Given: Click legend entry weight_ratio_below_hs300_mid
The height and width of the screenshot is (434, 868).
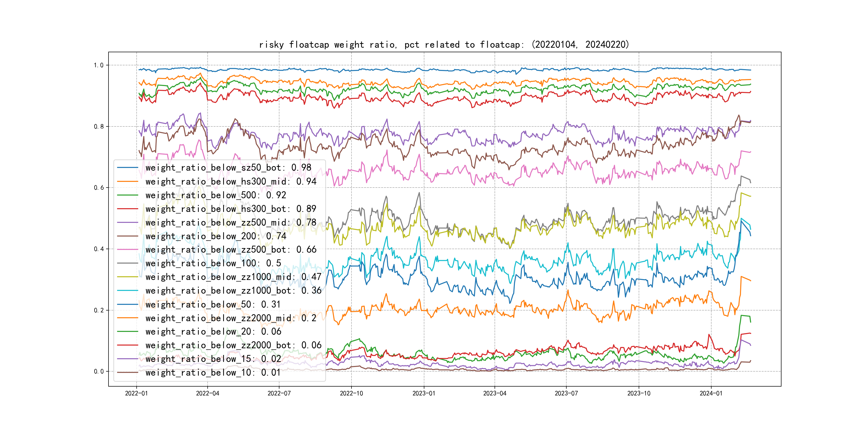Looking at the screenshot, I should point(231,181).
